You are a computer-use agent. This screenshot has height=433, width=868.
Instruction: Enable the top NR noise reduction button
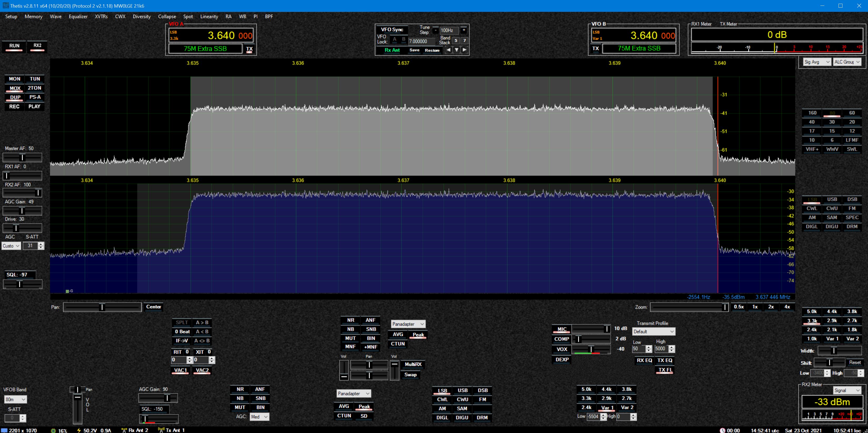[x=350, y=320]
